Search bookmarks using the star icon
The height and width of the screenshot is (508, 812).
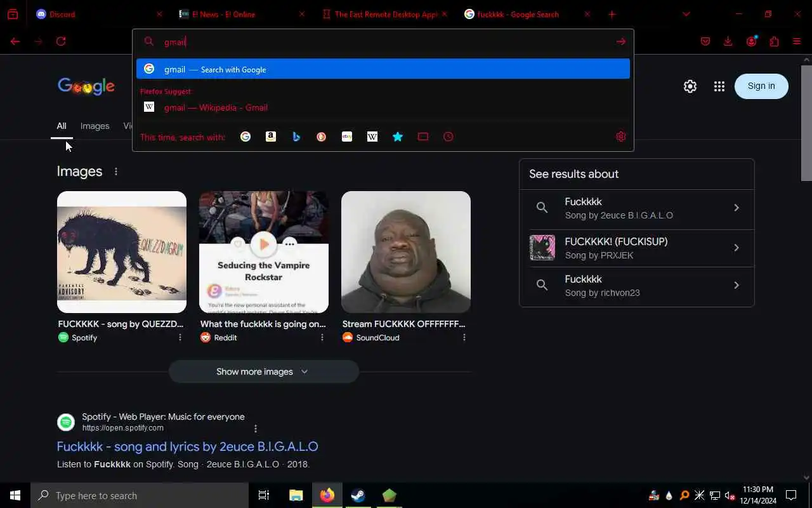(x=398, y=137)
